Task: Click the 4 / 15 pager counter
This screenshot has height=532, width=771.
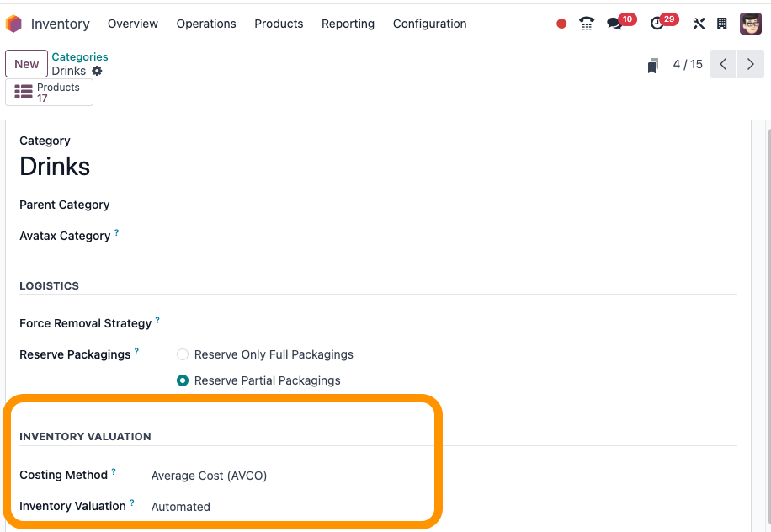Action: [x=688, y=64]
